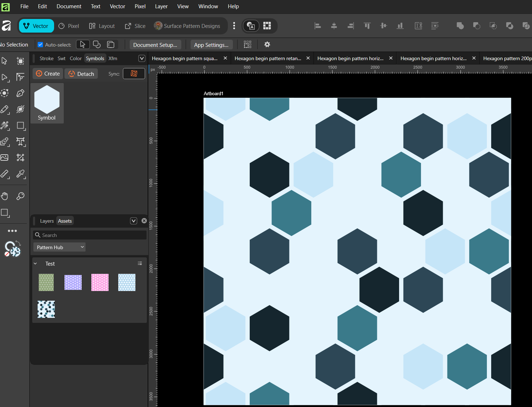
Task: Click the Create symbol button
Action: [48, 73]
